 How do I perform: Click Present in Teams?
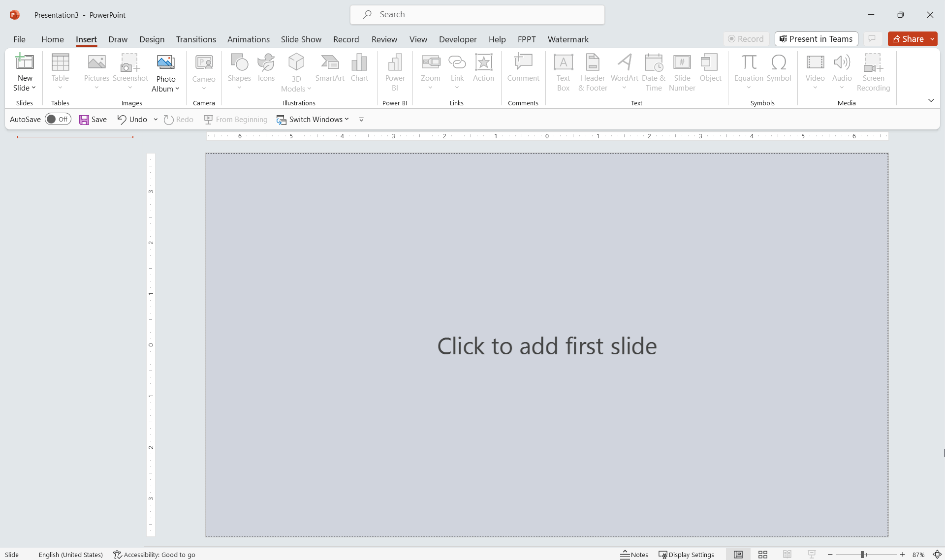[816, 39]
